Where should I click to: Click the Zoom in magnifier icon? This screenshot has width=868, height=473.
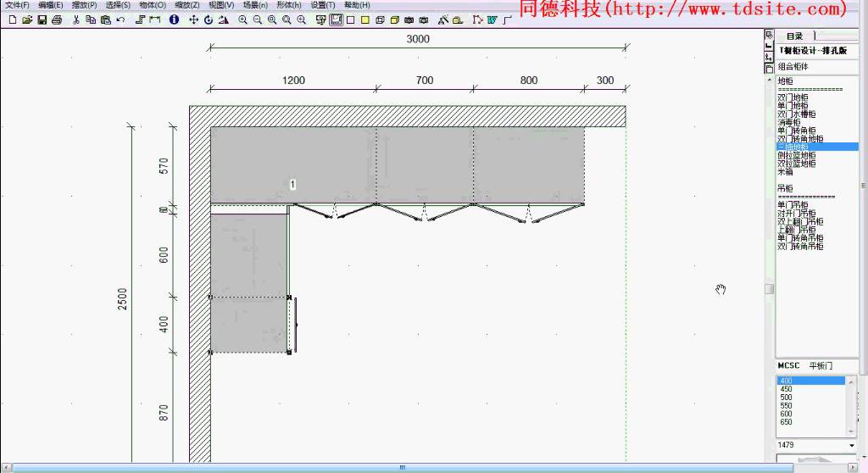tap(242, 19)
